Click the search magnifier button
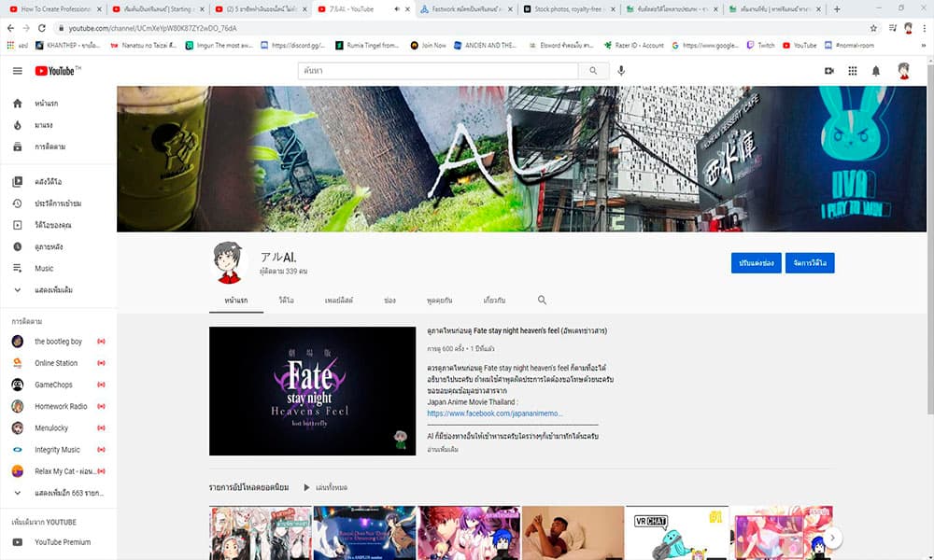934x560 pixels. pos(593,71)
